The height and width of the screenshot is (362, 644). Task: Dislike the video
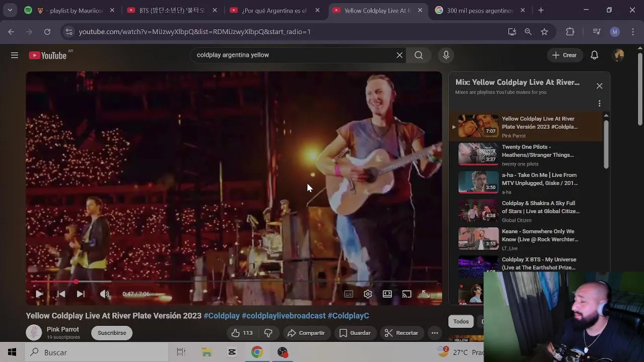(x=268, y=333)
